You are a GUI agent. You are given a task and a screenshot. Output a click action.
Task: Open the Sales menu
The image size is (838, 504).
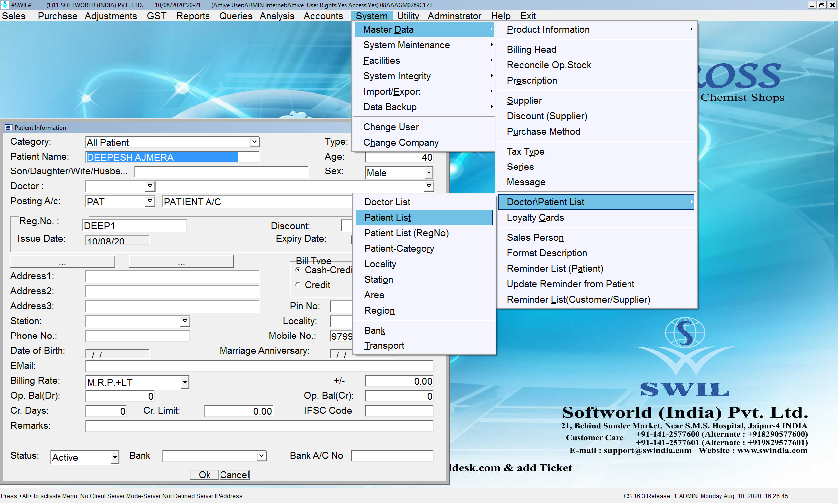coord(14,16)
